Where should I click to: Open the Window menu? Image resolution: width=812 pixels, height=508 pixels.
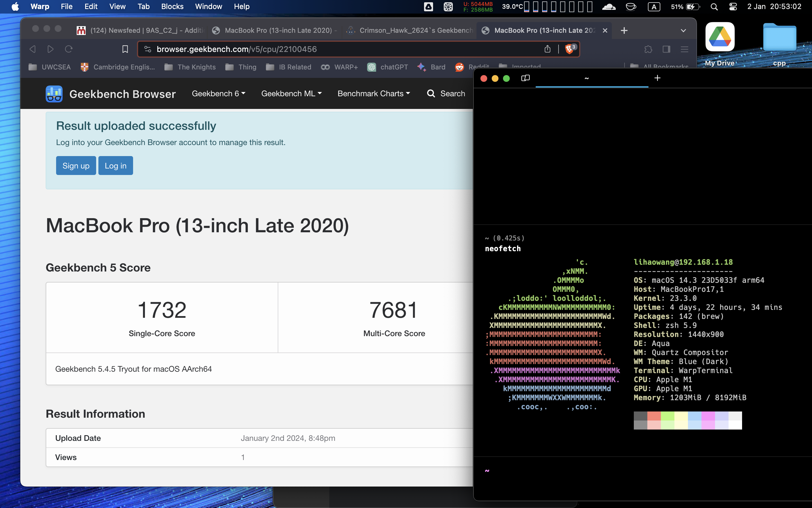208,6
